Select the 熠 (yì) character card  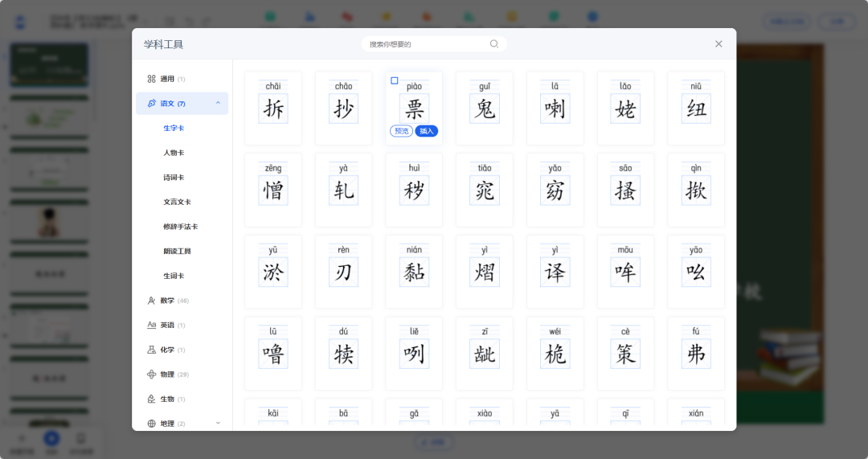coord(485,272)
